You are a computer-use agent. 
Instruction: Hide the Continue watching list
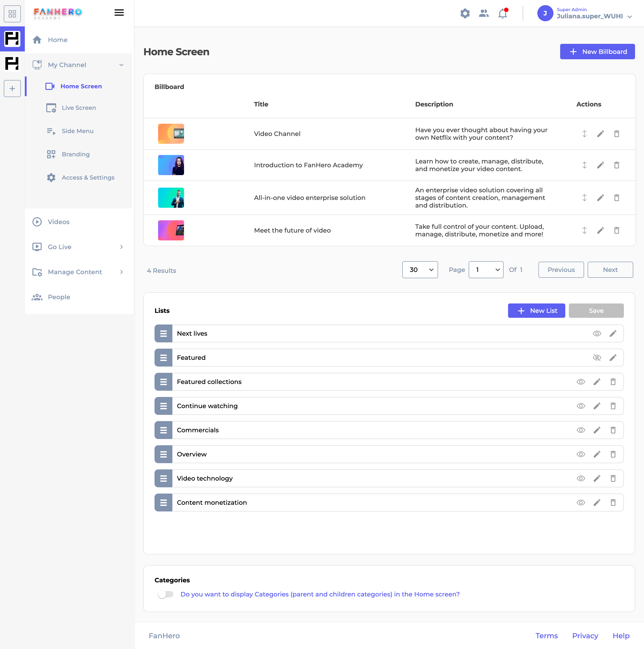(581, 406)
